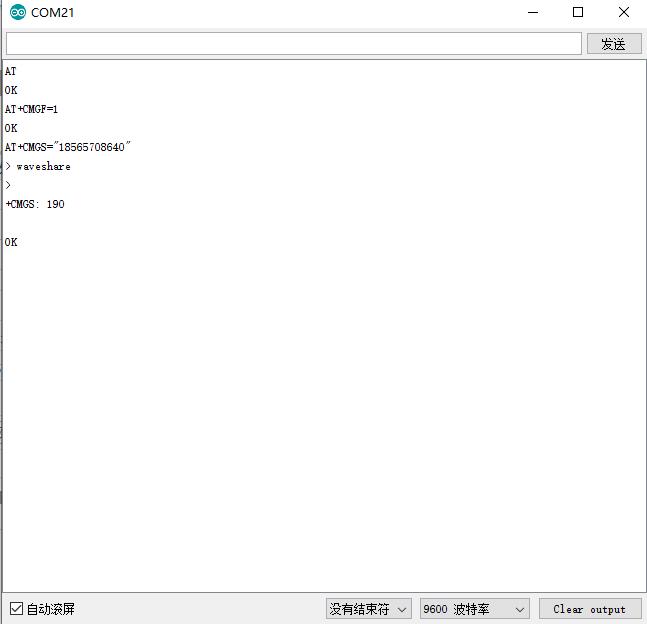The image size is (647, 624).
Task: Open the 9600 波特率 baud rate dropdown
Action: click(475, 609)
